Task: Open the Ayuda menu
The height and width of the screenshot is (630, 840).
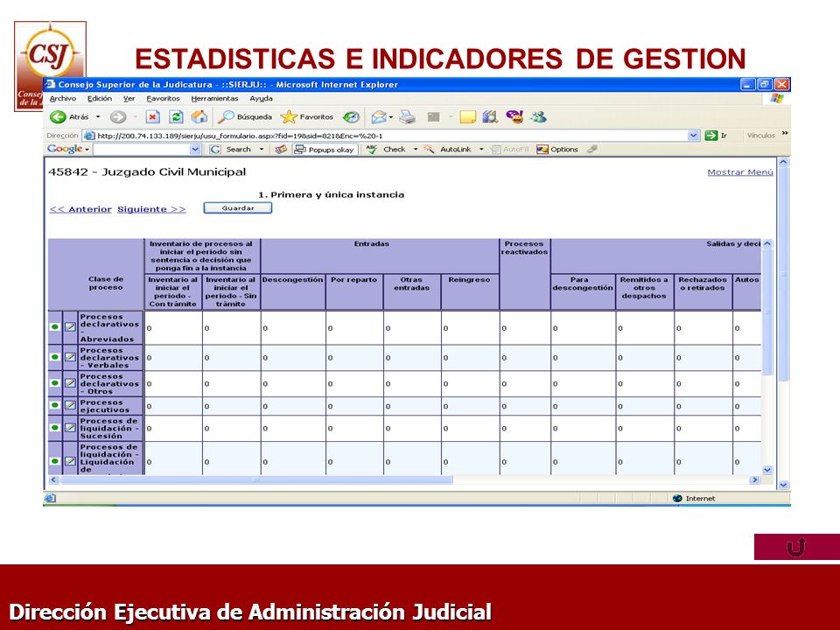Action: click(x=261, y=99)
